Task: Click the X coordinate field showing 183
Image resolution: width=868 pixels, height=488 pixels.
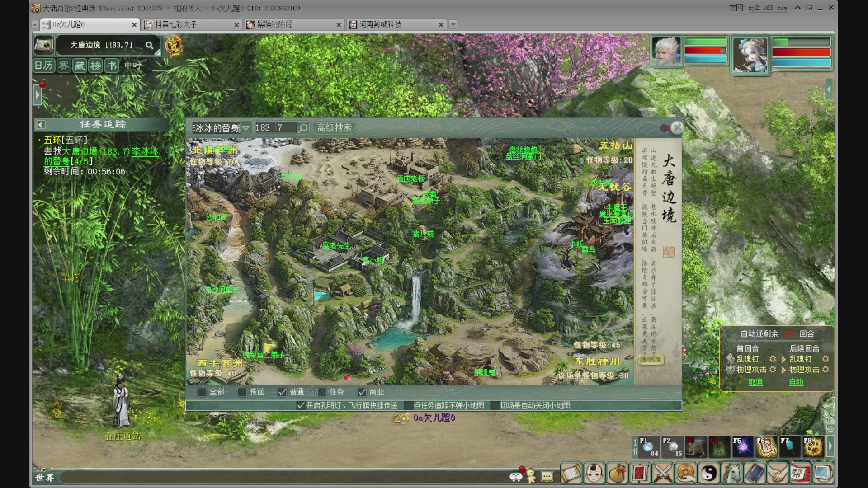Action: 264,128
